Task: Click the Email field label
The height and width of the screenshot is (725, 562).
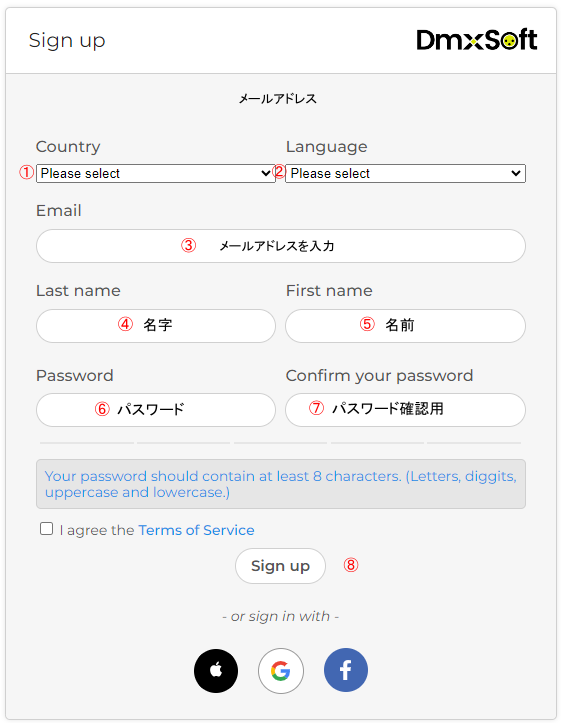Action: click(x=59, y=210)
